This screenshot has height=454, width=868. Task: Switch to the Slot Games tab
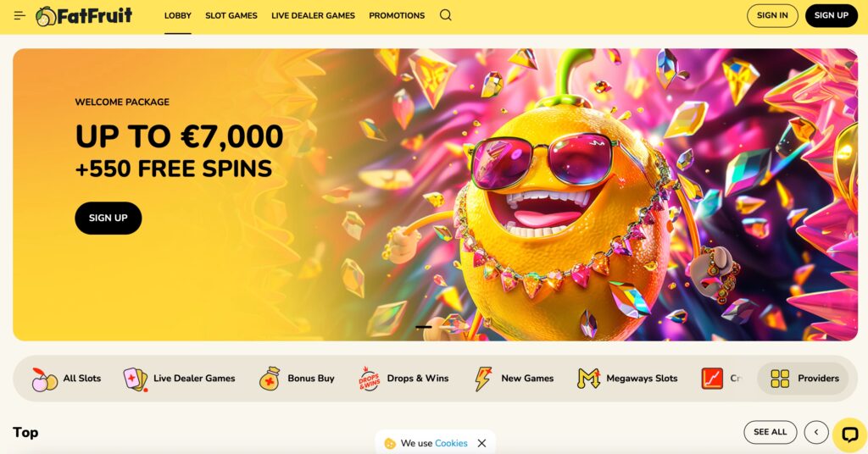[231, 15]
